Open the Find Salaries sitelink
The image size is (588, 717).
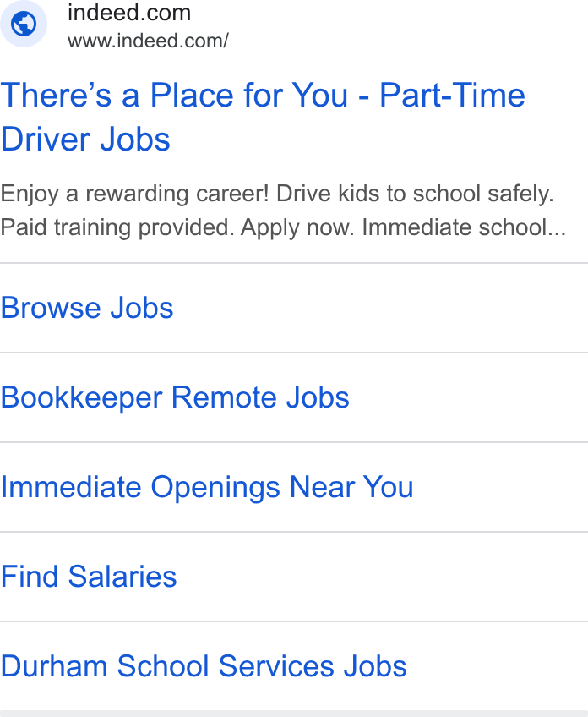89,577
